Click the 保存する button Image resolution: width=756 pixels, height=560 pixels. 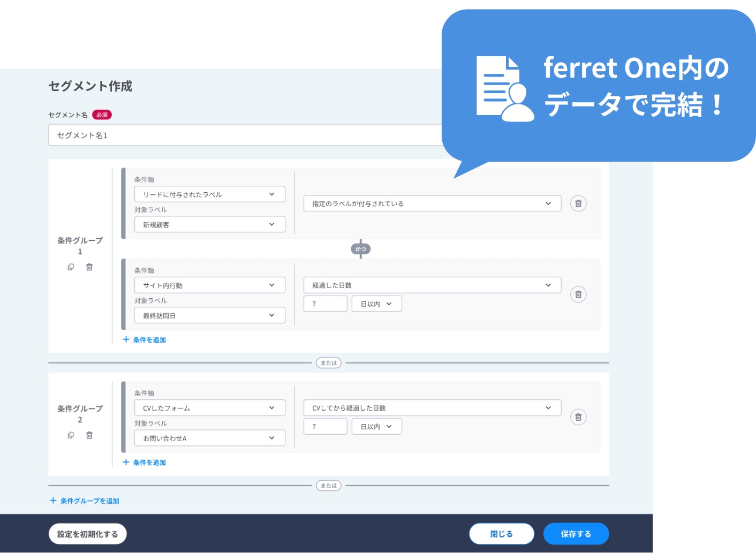point(576,534)
